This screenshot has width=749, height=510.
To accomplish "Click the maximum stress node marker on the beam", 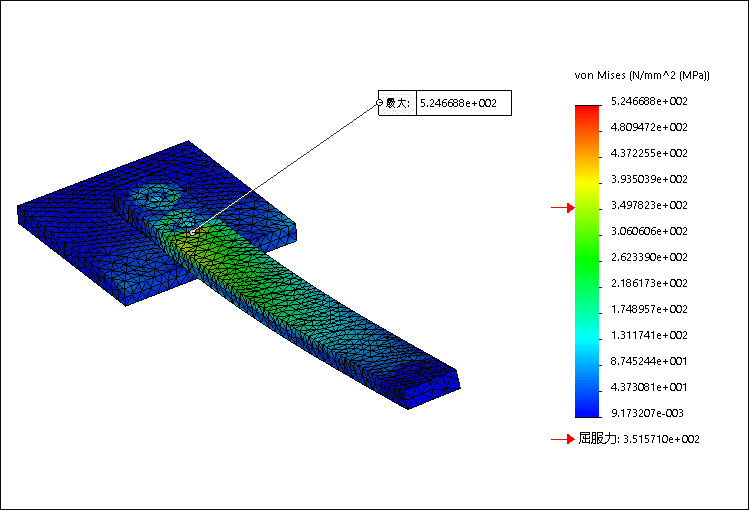I will (193, 233).
